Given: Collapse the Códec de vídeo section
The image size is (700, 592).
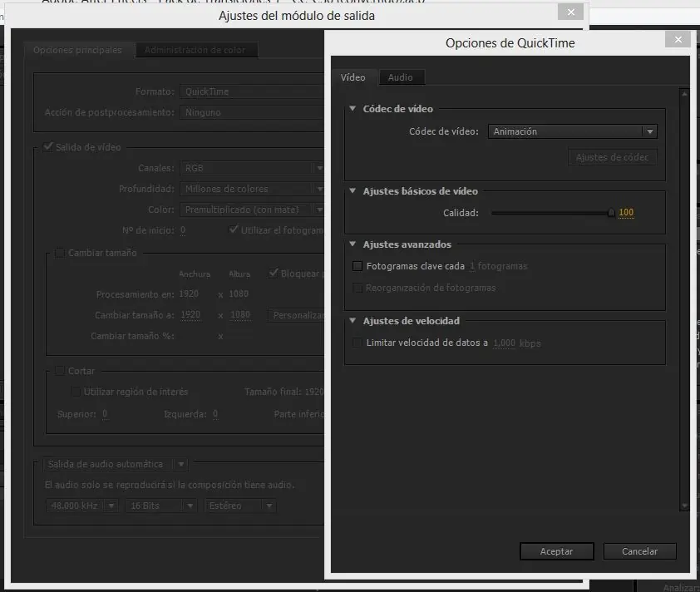Looking at the screenshot, I should point(352,108).
